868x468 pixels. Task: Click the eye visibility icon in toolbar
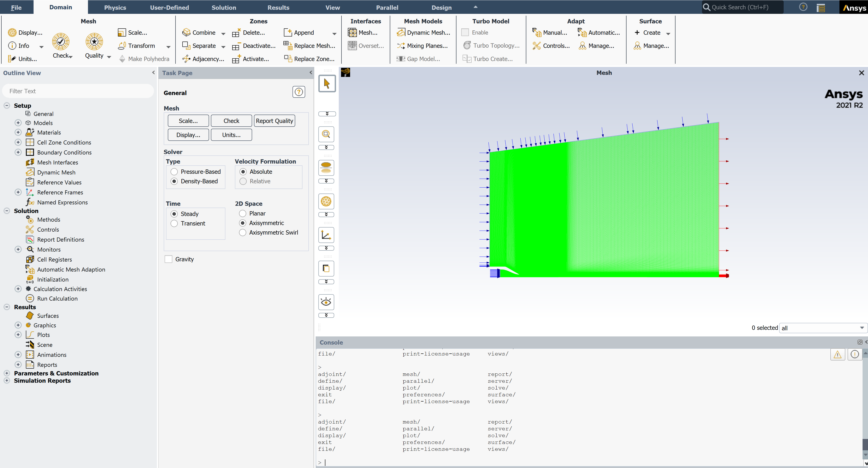326,302
